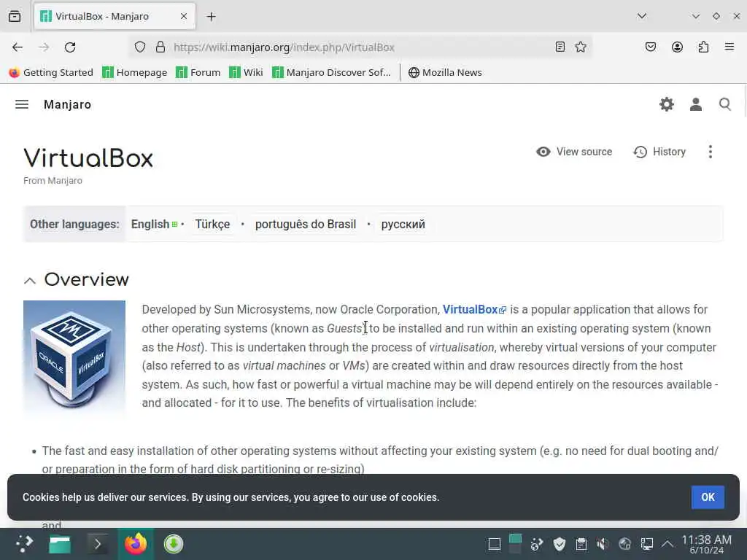Go back to the previous page

(18, 47)
